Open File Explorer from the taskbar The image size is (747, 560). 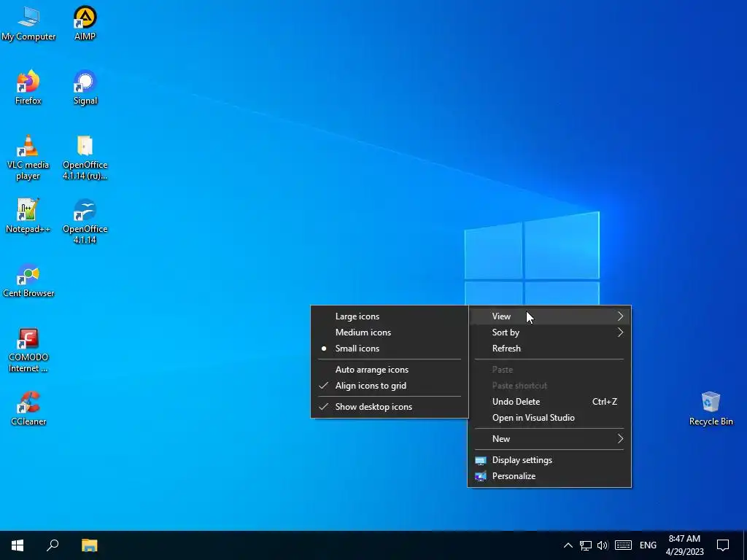pos(89,545)
